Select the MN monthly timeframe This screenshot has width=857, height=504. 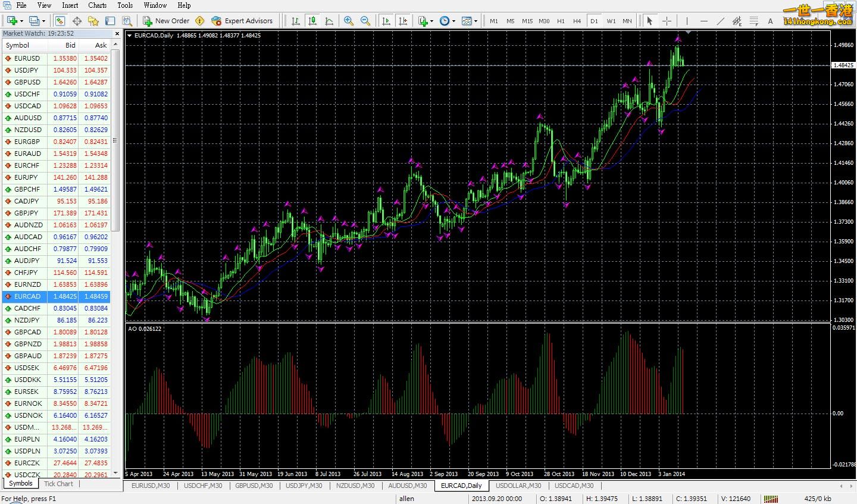click(627, 21)
